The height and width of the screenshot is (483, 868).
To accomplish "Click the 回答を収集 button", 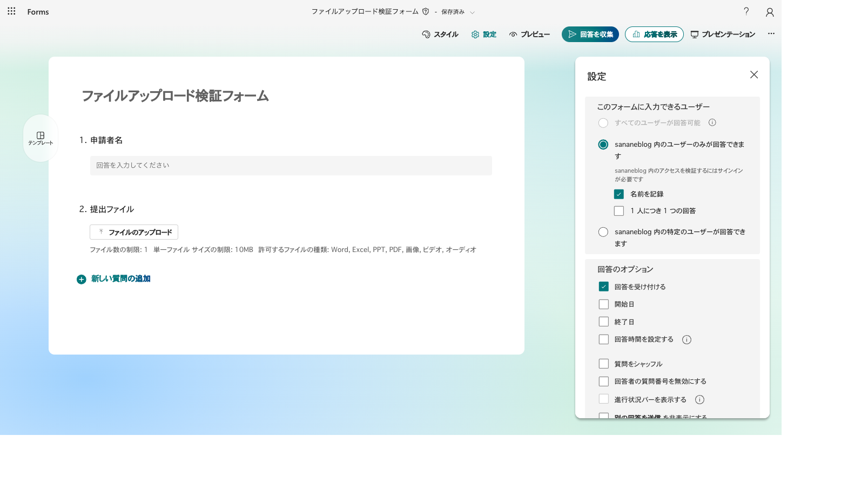I will pyautogui.click(x=590, y=35).
